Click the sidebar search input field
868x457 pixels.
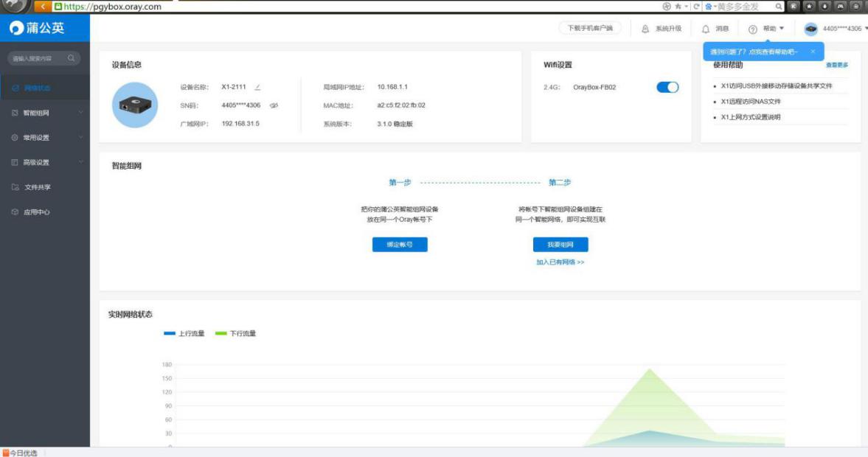pos(37,58)
